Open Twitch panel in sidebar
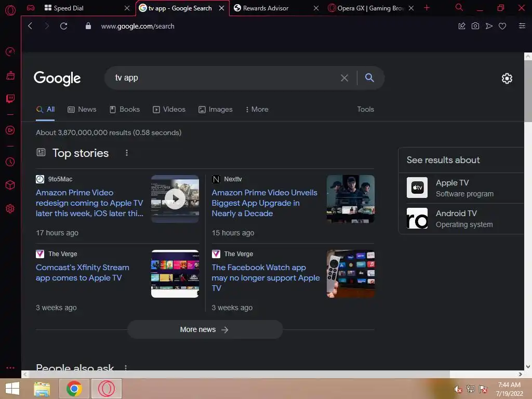 [x=10, y=99]
